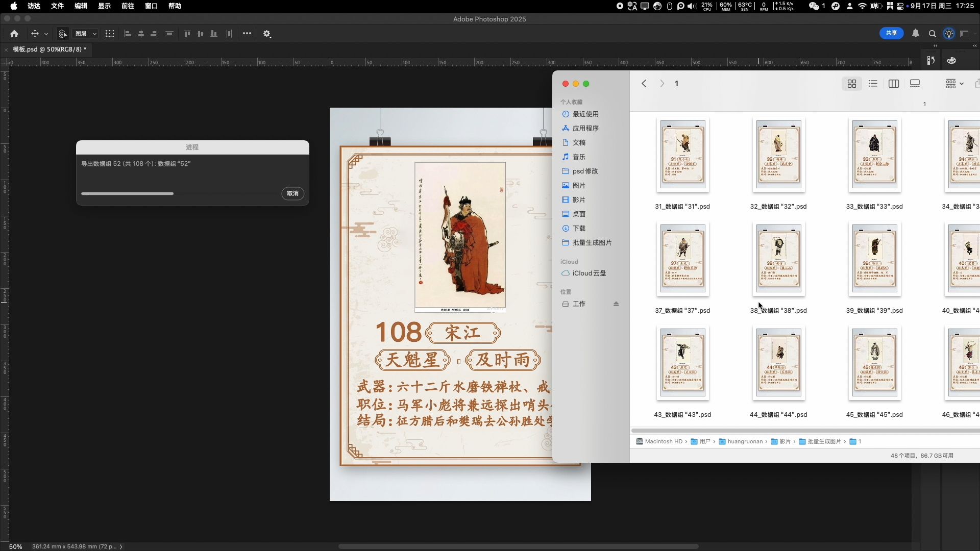Select the Move tool in options bar
Viewport: 980px width, 551px height.
[x=35, y=34]
